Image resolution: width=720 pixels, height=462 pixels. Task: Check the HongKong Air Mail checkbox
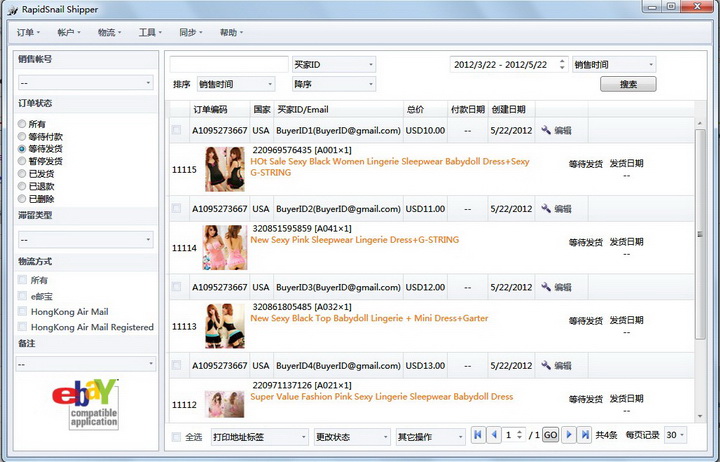22,311
